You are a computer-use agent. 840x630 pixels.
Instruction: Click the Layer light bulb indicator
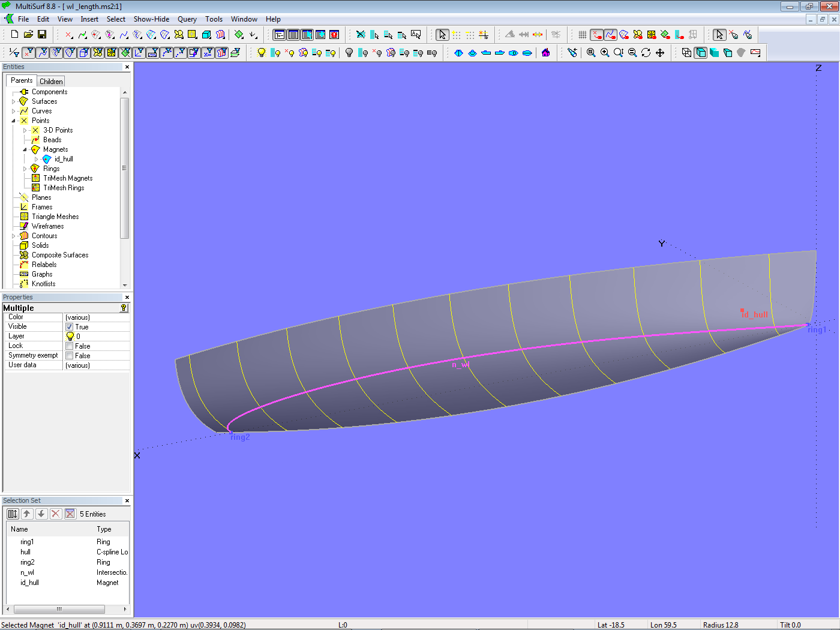[x=70, y=337]
